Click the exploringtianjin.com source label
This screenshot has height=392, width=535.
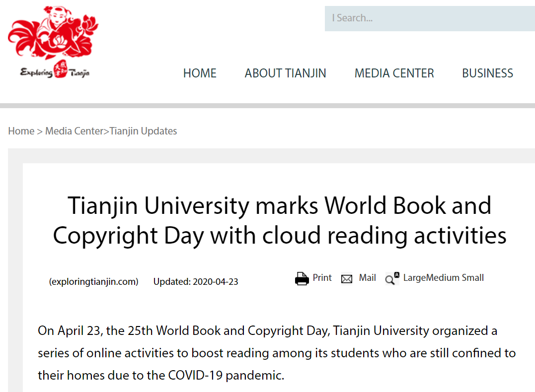click(x=93, y=282)
